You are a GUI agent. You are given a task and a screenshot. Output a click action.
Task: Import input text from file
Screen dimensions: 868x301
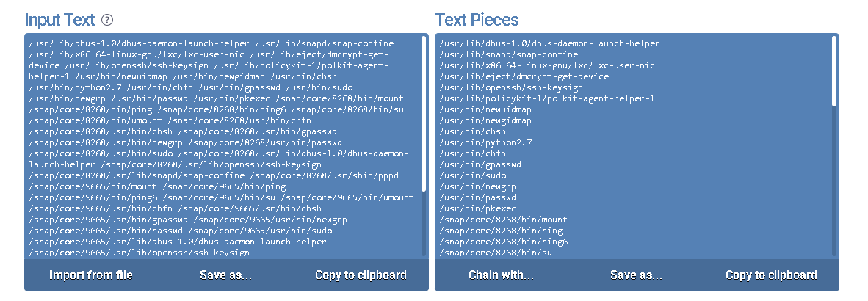91,275
